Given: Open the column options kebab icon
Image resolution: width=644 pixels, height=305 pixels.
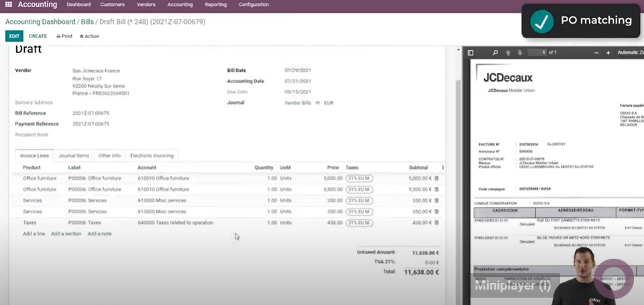Looking at the screenshot, I should coord(442,168).
